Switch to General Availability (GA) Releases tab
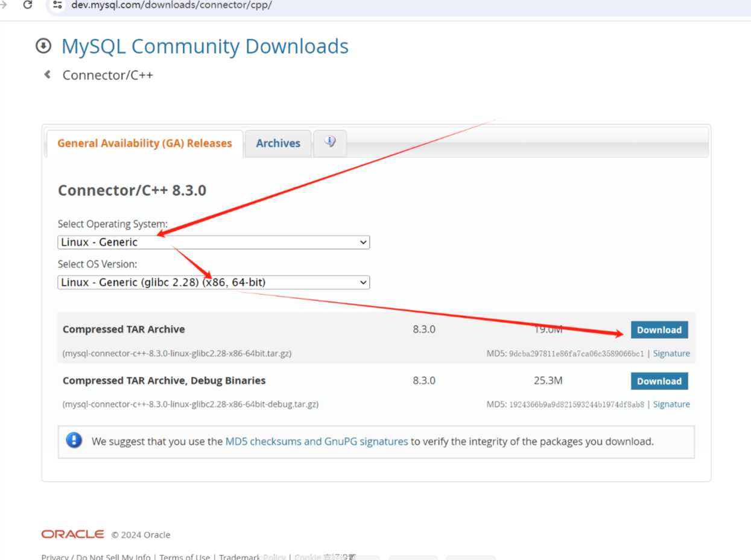This screenshot has height=560, width=751. (x=145, y=143)
